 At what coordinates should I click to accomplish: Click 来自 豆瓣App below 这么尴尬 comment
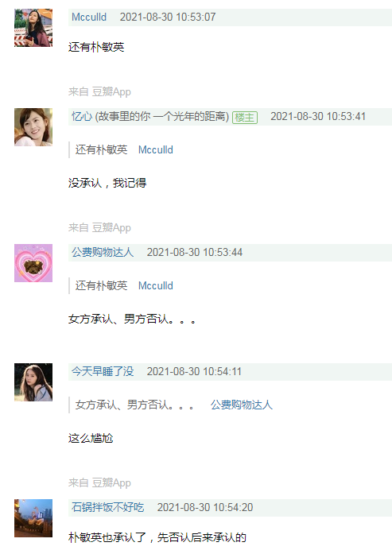(99, 482)
